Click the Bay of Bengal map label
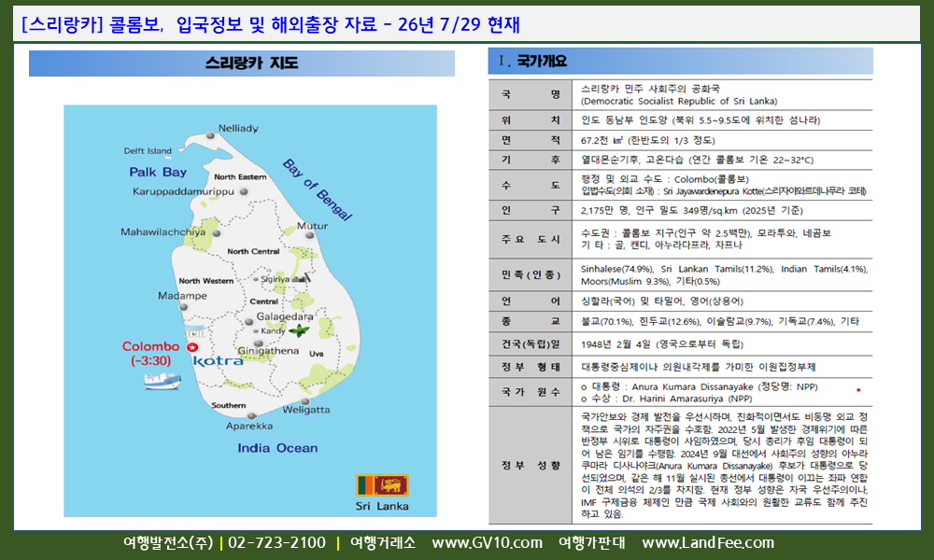This screenshot has width=934, height=560. (x=317, y=189)
